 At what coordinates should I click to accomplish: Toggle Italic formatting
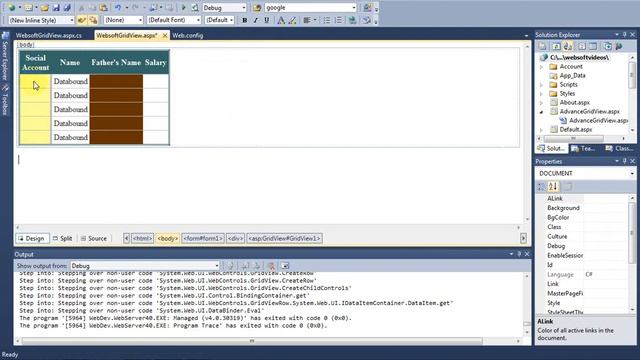(x=256, y=20)
